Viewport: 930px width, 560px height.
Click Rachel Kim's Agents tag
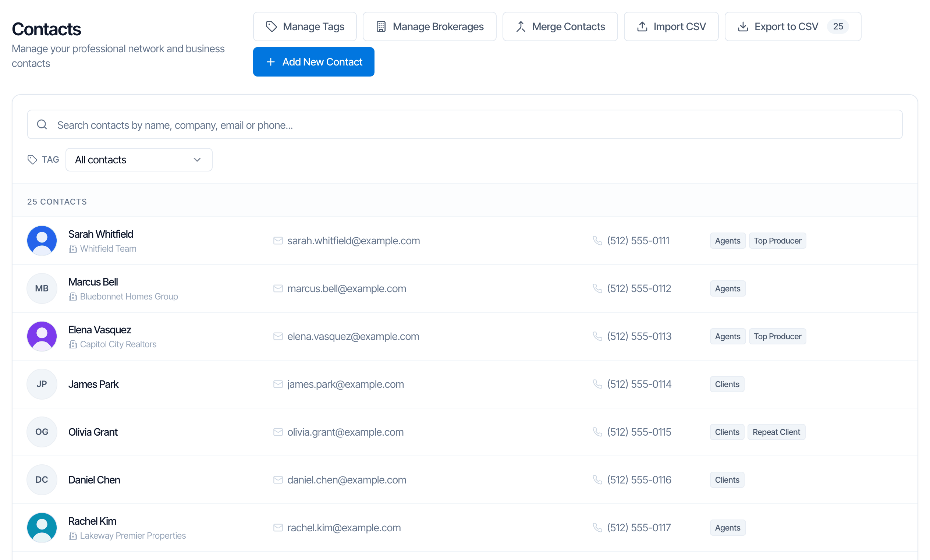click(x=727, y=528)
